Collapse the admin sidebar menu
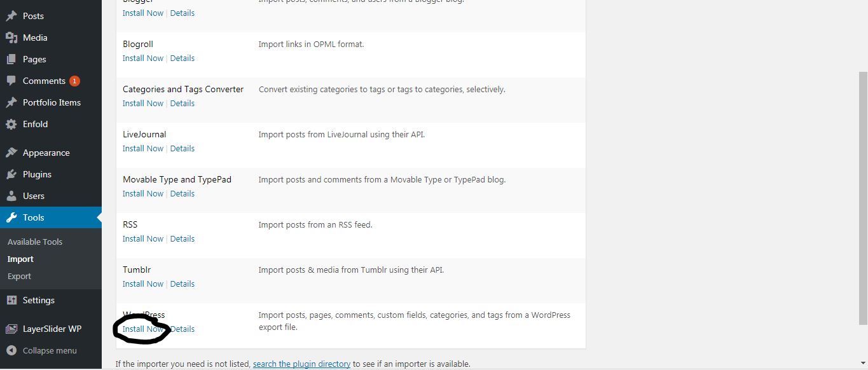 [x=42, y=350]
